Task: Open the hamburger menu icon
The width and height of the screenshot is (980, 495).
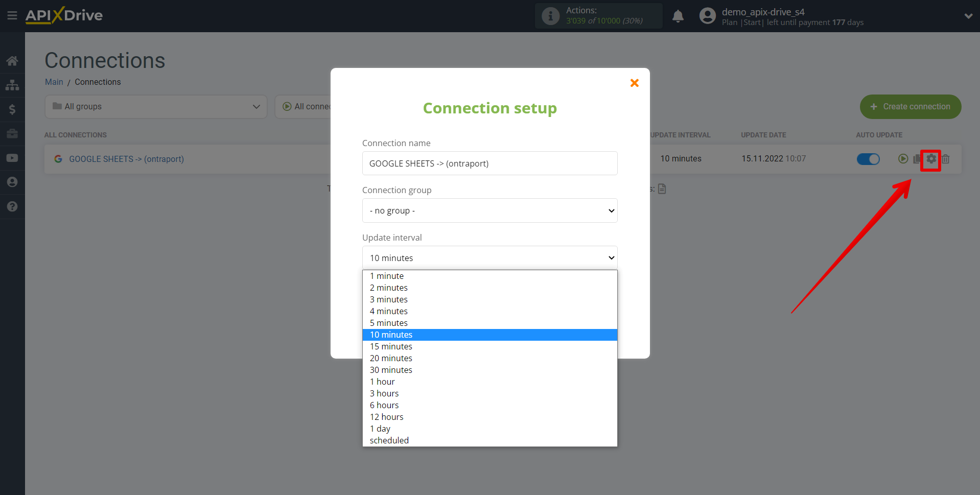Action: tap(12, 16)
